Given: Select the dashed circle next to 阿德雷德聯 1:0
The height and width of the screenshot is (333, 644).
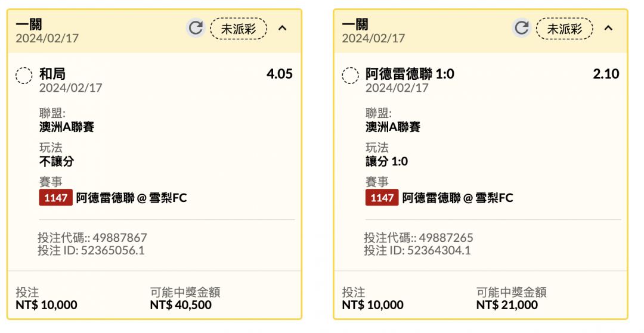Looking at the screenshot, I should tap(350, 76).
